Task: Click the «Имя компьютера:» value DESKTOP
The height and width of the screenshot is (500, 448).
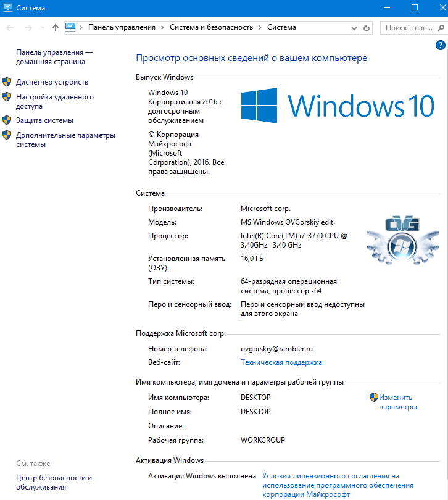Action: click(255, 398)
